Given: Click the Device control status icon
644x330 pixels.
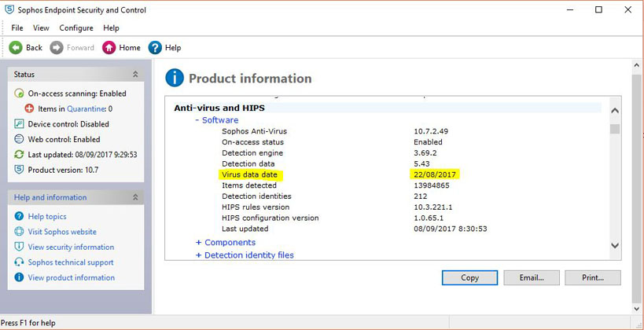Looking at the screenshot, I should [x=19, y=124].
